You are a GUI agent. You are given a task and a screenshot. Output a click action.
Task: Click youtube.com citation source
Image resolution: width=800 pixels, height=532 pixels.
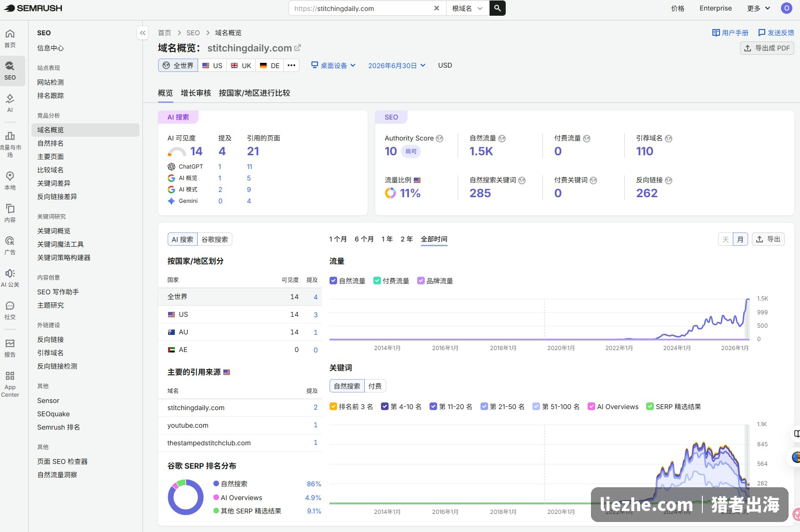(188, 425)
